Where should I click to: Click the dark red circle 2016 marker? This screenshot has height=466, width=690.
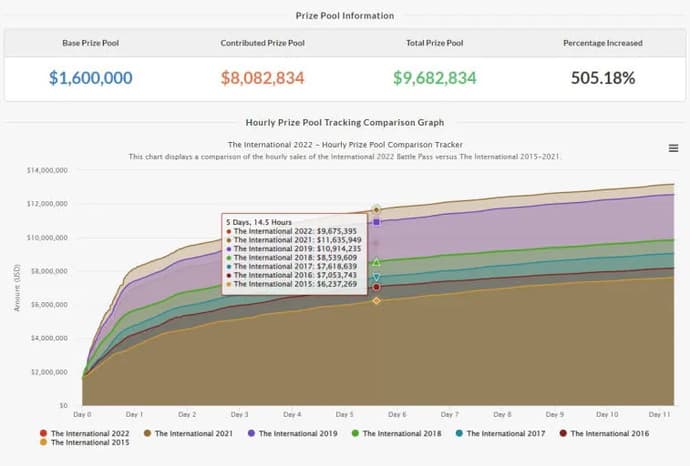pyautogui.click(x=377, y=287)
